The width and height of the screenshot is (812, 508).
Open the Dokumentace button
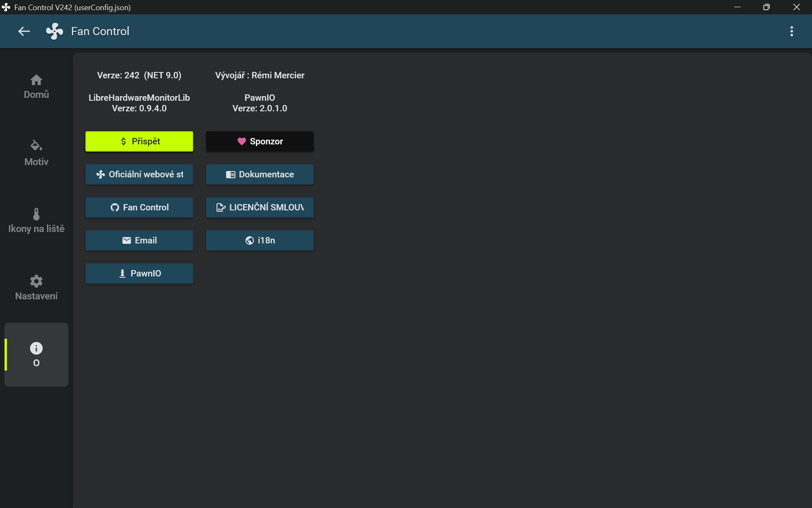click(260, 174)
